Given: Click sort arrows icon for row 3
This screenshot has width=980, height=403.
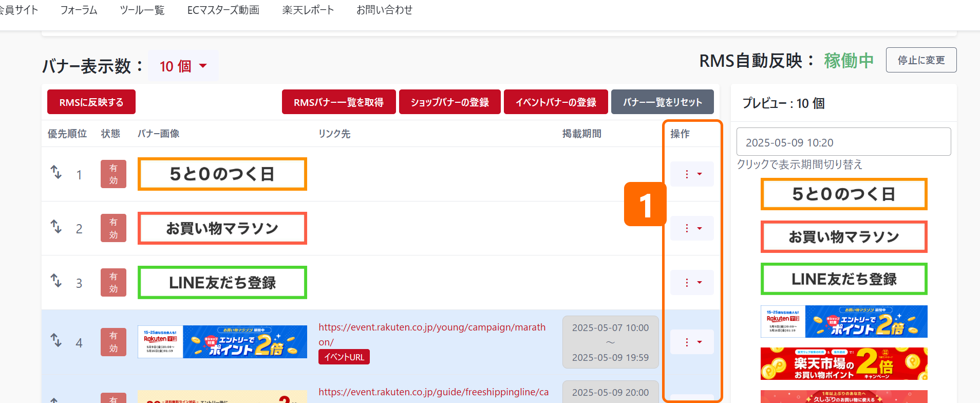Looking at the screenshot, I should (x=56, y=281).
